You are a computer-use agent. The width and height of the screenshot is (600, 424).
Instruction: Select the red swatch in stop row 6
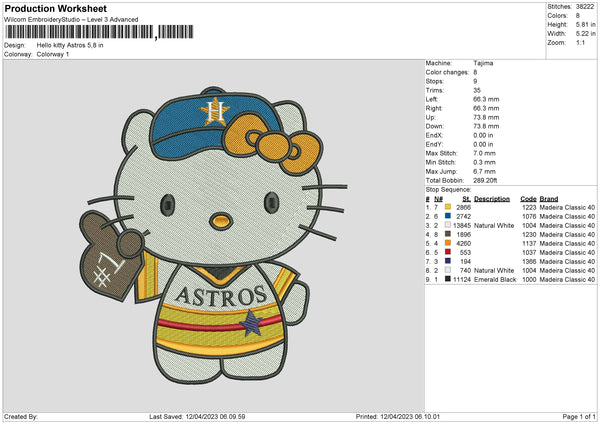coord(448,252)
